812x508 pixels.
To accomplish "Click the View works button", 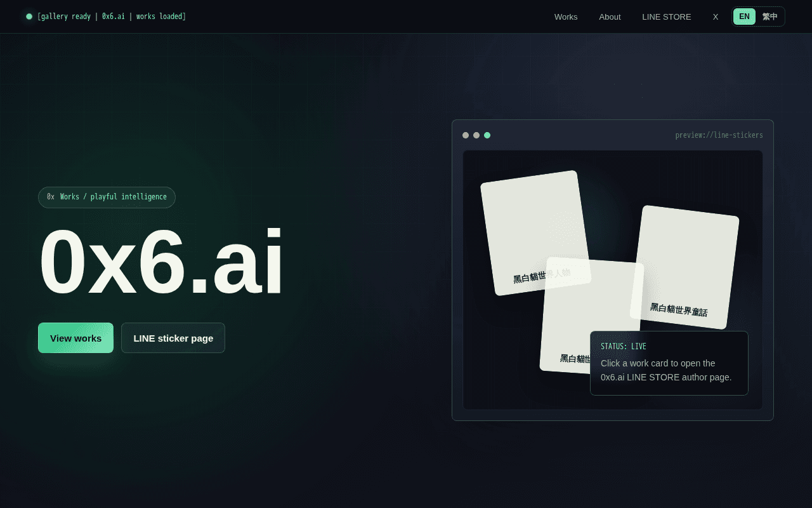I will click(x=75, y=338).
